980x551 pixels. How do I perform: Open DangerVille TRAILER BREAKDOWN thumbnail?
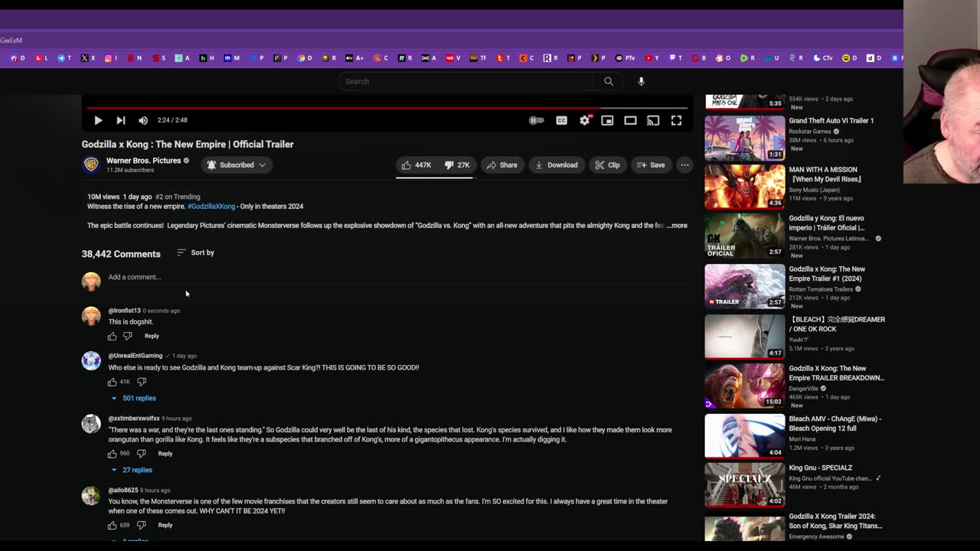pyautogui.click(x=745, y=386)
